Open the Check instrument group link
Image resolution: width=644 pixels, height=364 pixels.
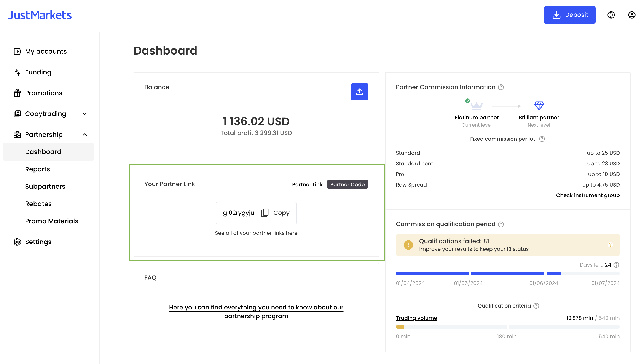[588, 195]
